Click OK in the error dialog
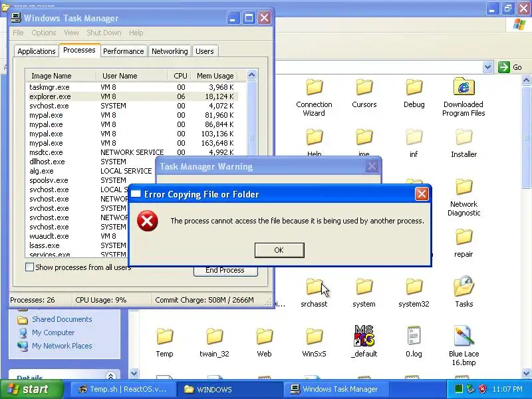 (279, 250)
